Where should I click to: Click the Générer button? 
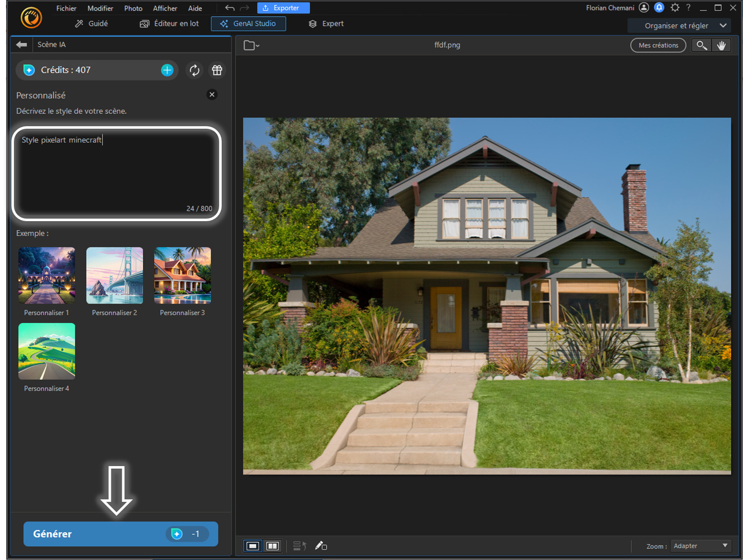click(x=120, y=534)
